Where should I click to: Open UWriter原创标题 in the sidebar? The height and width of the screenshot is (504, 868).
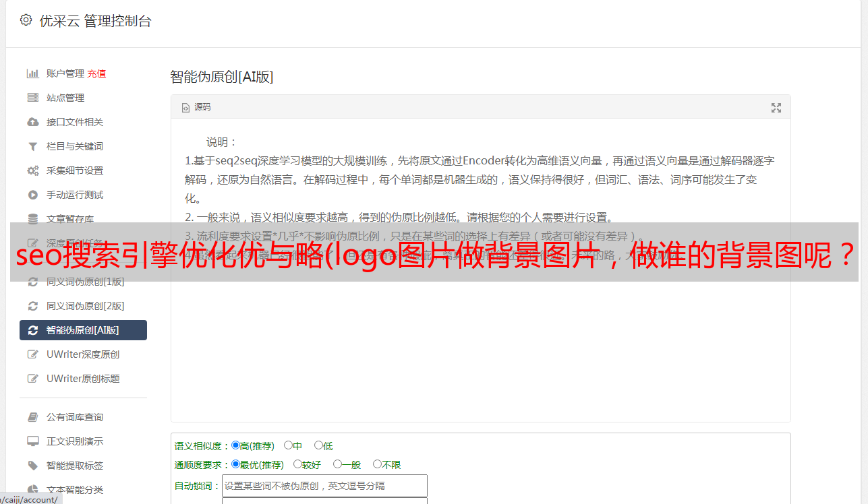(83, 379)
